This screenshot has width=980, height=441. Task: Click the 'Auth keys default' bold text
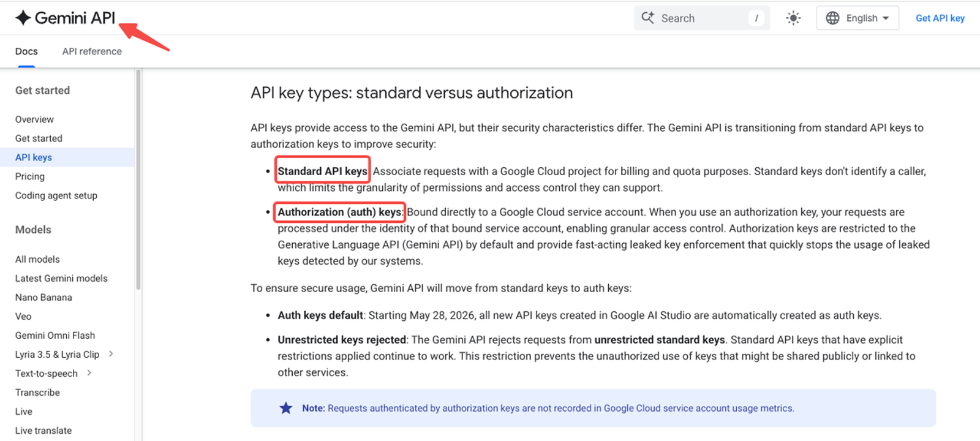tap(320, 315)
